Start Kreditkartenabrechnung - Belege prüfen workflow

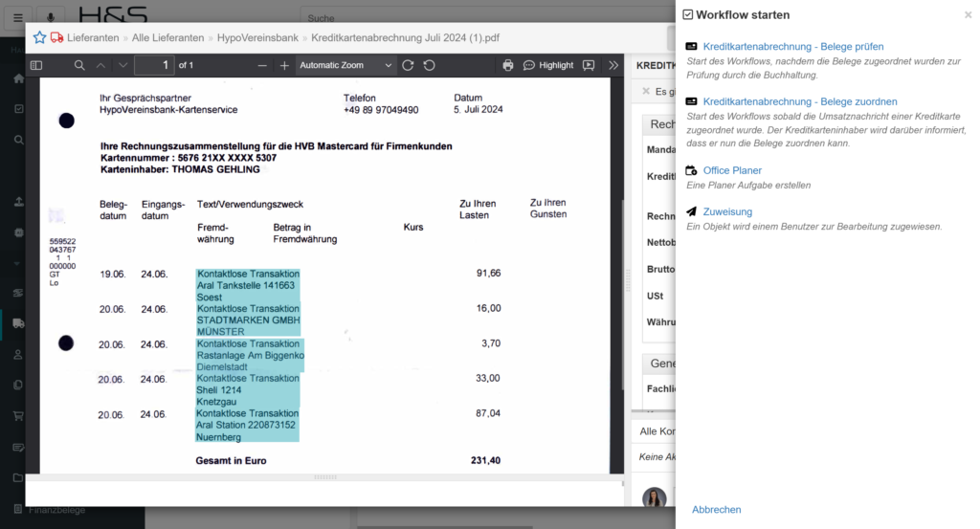point(793,46)
